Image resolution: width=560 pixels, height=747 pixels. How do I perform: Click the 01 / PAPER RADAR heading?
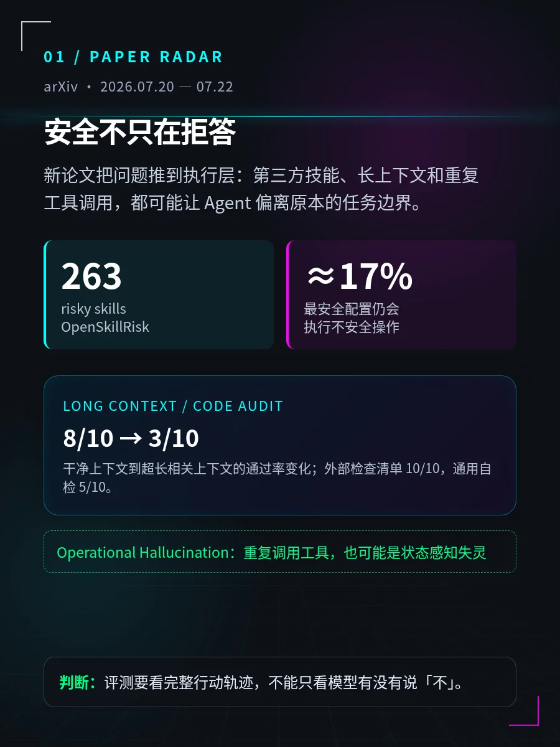(x=133, y=57)
